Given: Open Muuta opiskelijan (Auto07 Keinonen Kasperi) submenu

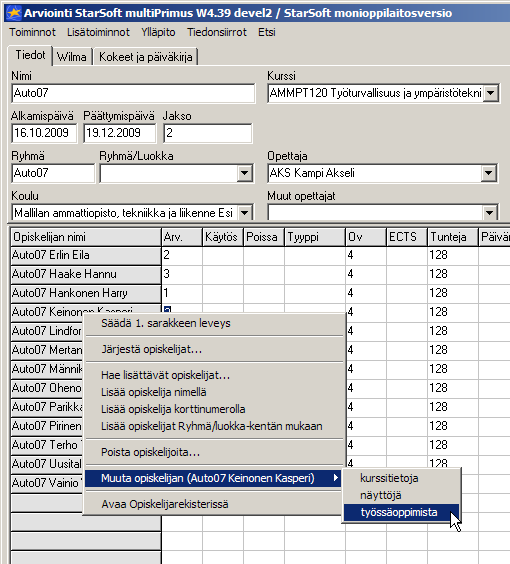Looking at the screenshot, I should pyautogui.click(x=214, y=478).
